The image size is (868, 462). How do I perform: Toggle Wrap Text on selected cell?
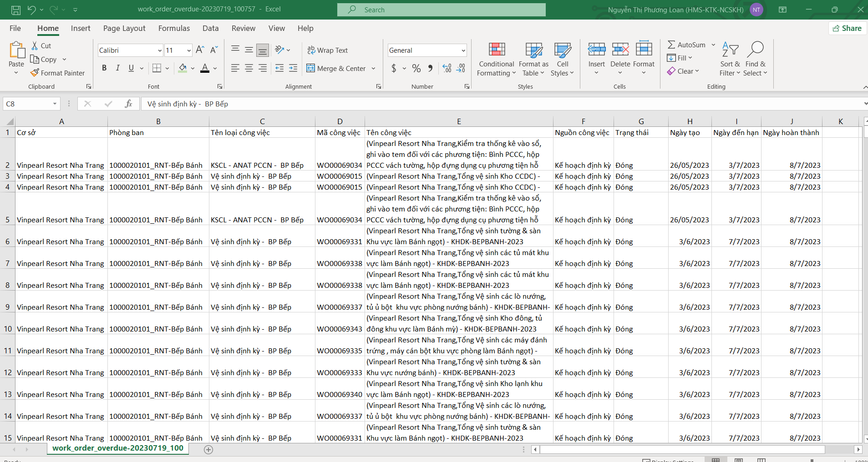click(328, 50)
